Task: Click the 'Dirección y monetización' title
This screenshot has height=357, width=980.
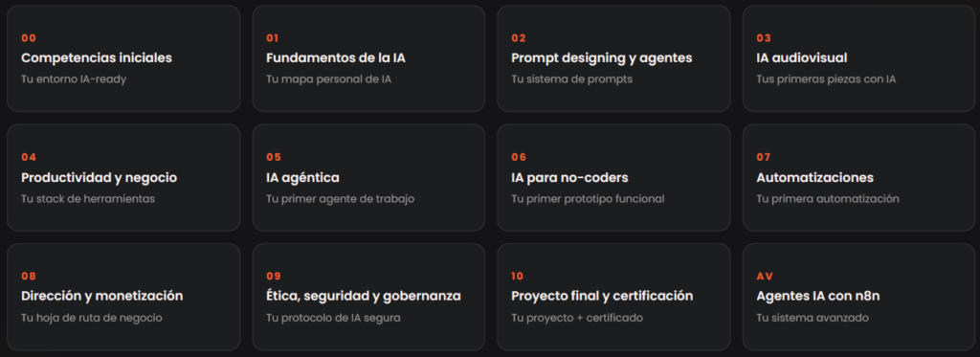Action: pos(101,296)
